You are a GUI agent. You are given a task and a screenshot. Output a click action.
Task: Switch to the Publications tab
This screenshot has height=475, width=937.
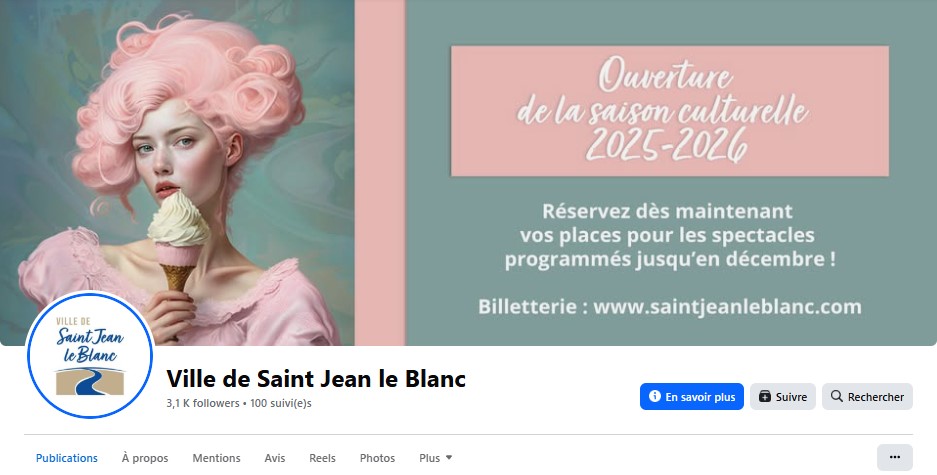[67, 458]
